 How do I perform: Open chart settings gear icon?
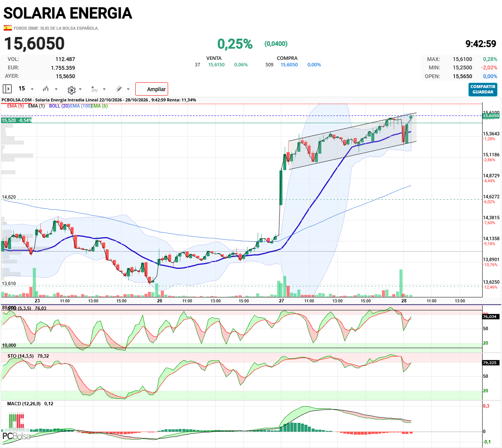(x=71, y=90)
